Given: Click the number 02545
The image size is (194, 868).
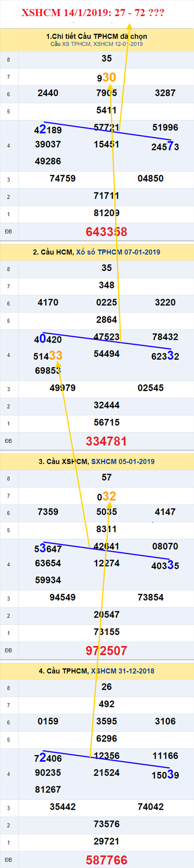Looking at the screenshot, I should click(x=151, y=388).
